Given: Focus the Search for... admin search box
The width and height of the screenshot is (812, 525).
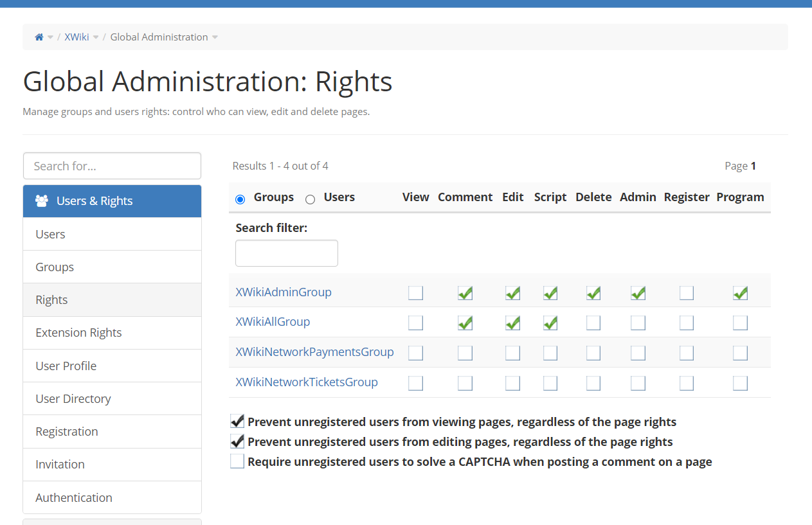Looking at the screenshot, I should [x=112, y=166].
